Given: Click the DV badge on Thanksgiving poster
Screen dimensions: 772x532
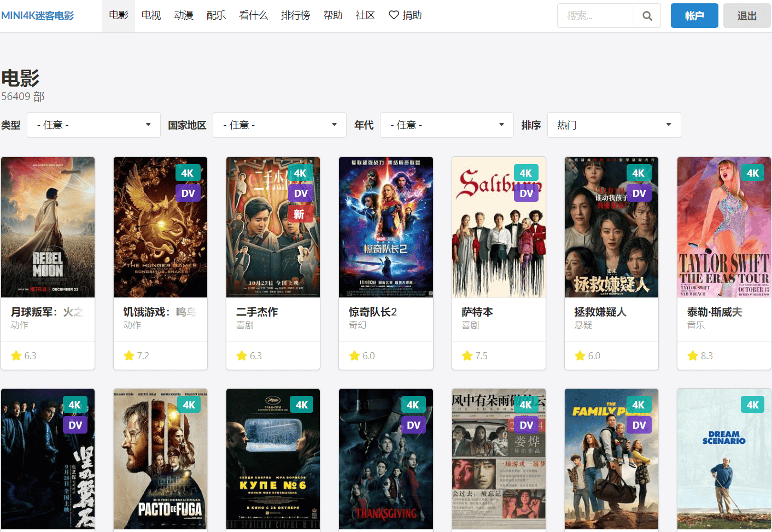Looking at the screenshot, I should [413, 425].
